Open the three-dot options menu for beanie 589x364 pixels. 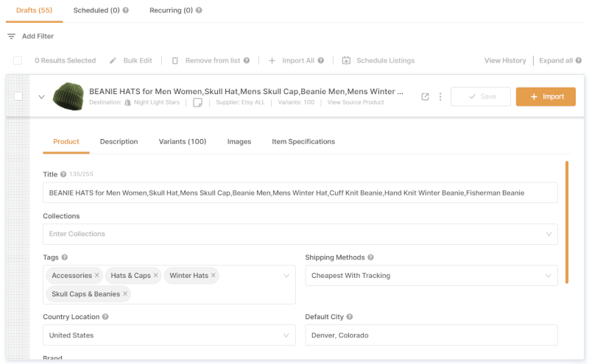[x=440, y=97]
